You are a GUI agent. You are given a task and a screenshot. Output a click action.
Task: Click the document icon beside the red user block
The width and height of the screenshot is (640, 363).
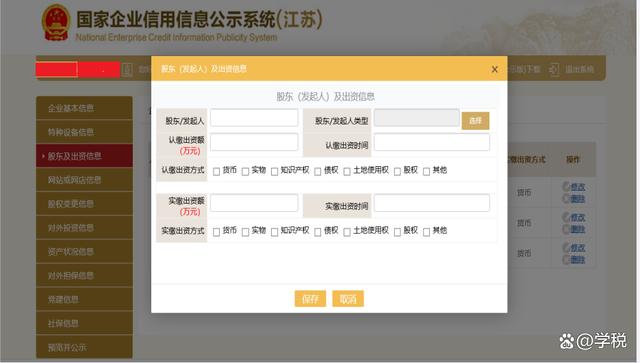coord(127,70)
